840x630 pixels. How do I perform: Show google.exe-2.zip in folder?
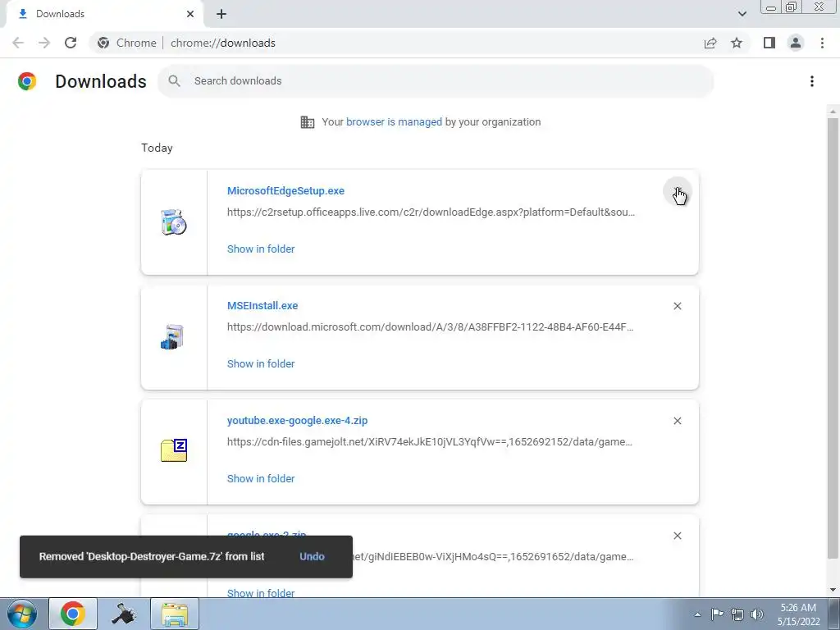(x=261, y=593)
